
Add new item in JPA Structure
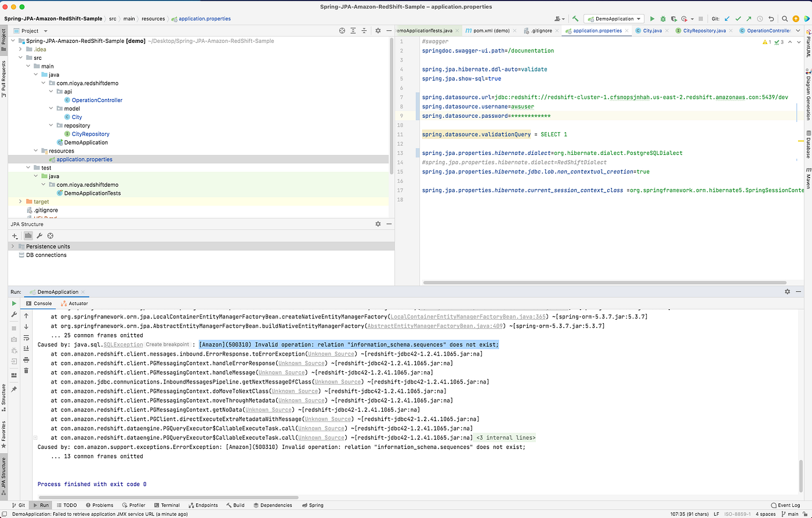(x=16, y=236)
